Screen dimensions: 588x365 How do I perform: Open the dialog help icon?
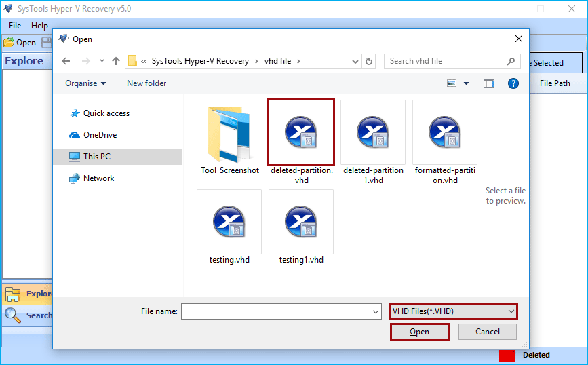[513, 83]
